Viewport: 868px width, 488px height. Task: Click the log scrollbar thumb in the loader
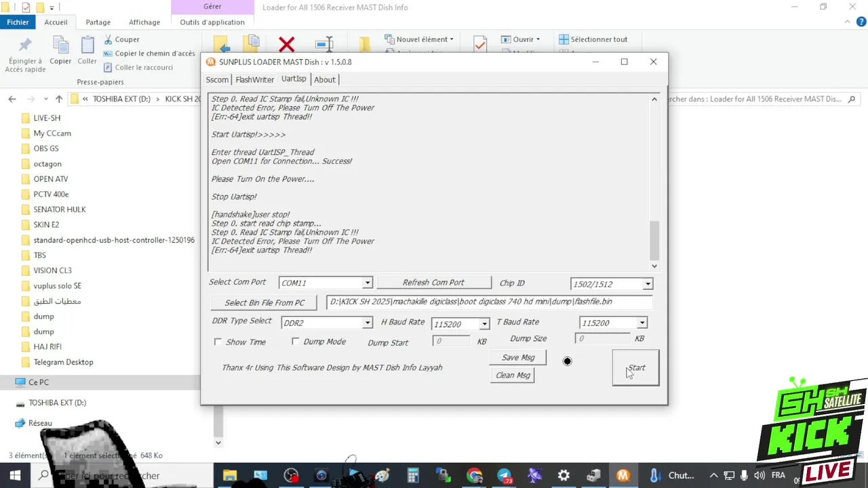click(654, 240)
